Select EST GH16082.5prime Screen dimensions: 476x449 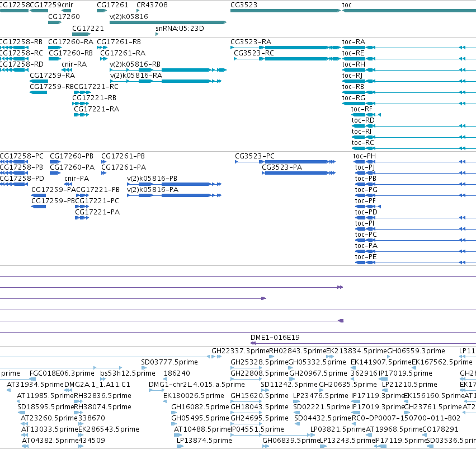pyautogui.click(x=174, y=413)
